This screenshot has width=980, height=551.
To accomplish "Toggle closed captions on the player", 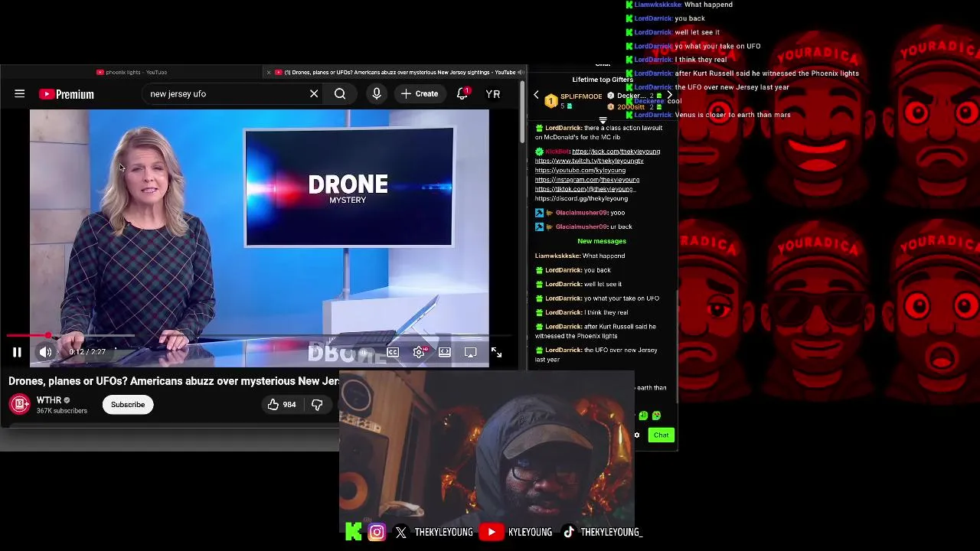I will click(393, 352).
